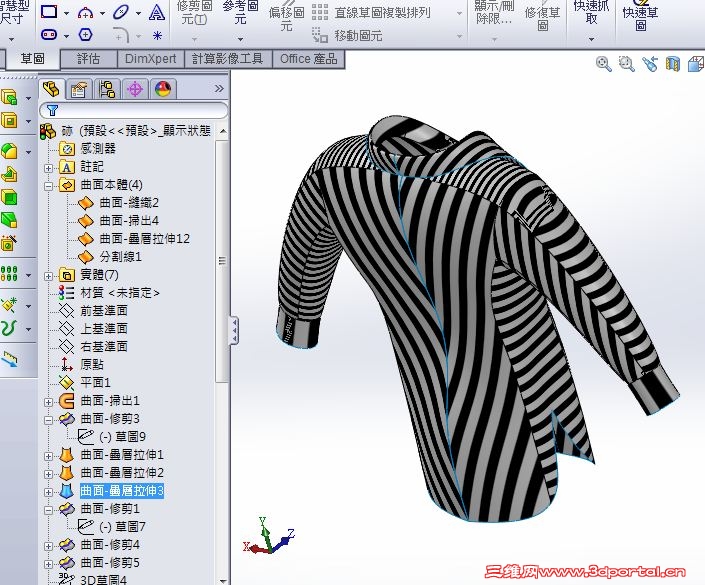Click the Linear Sketch Pattern icon
This screenshot has height=585, width=705.
320,12
